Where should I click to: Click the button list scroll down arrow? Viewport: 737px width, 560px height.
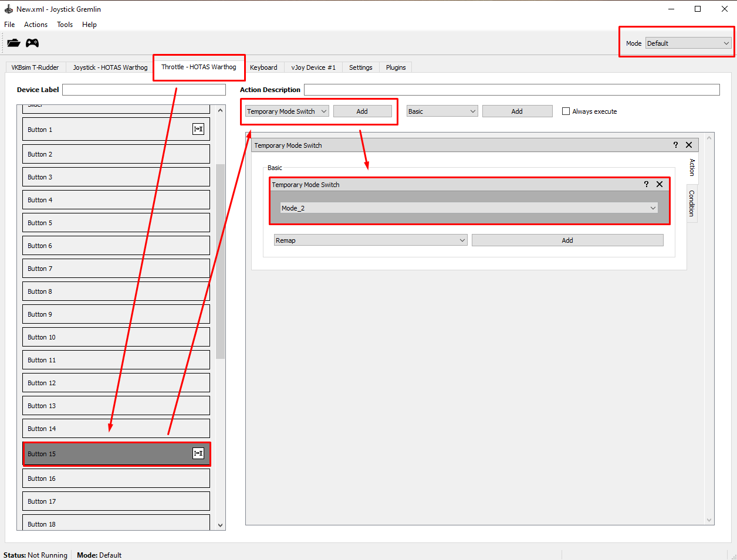point(221,525)
